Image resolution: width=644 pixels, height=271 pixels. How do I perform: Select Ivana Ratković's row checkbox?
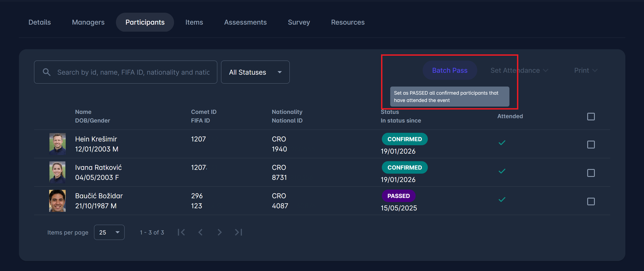click(591, 173)
